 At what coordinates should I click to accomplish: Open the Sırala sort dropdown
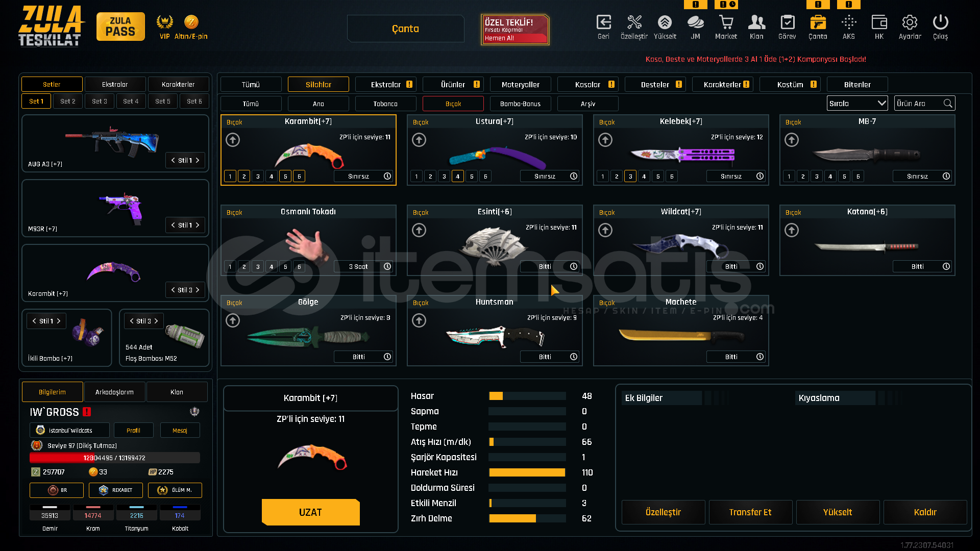coord(857,104)
